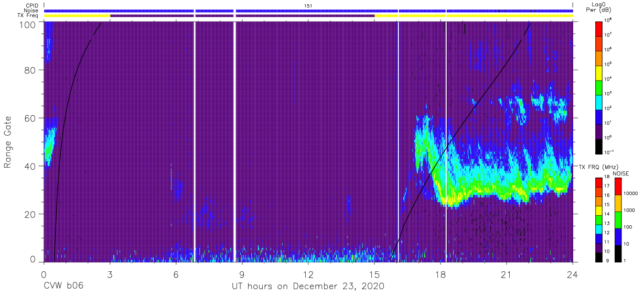Click the 'NOISE' legend title
The height and width of the screenshot is (297, 644).
pos(622,173)
